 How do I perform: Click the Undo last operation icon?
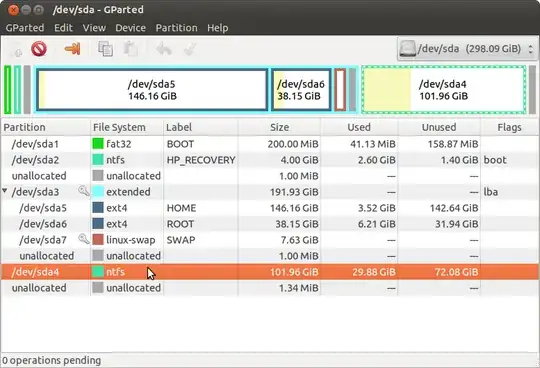164,49
